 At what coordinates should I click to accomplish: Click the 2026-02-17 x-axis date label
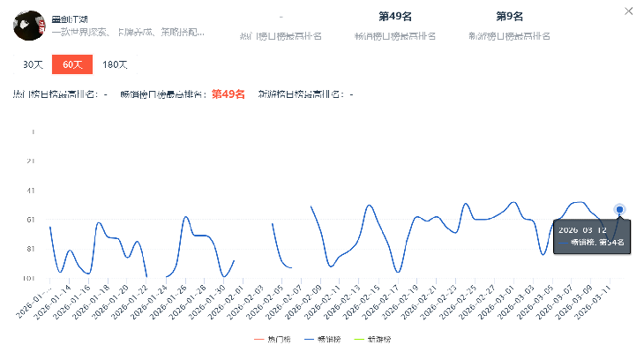[x=385, y=301]
